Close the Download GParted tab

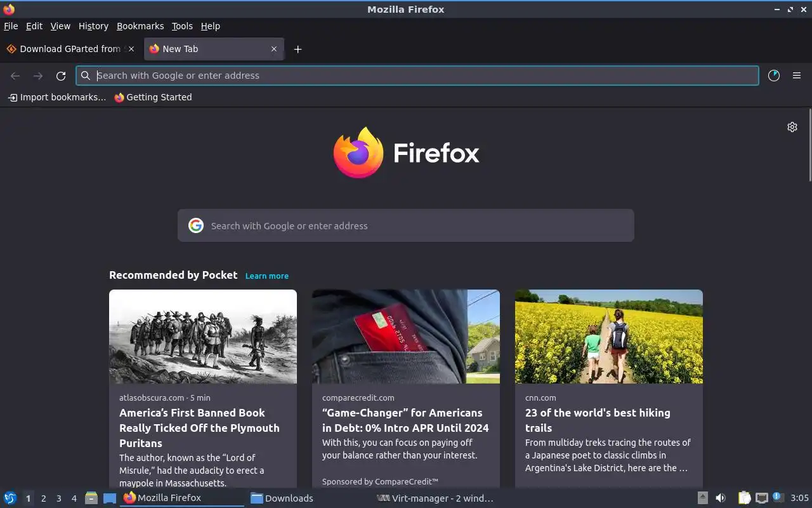coord(131,49)
